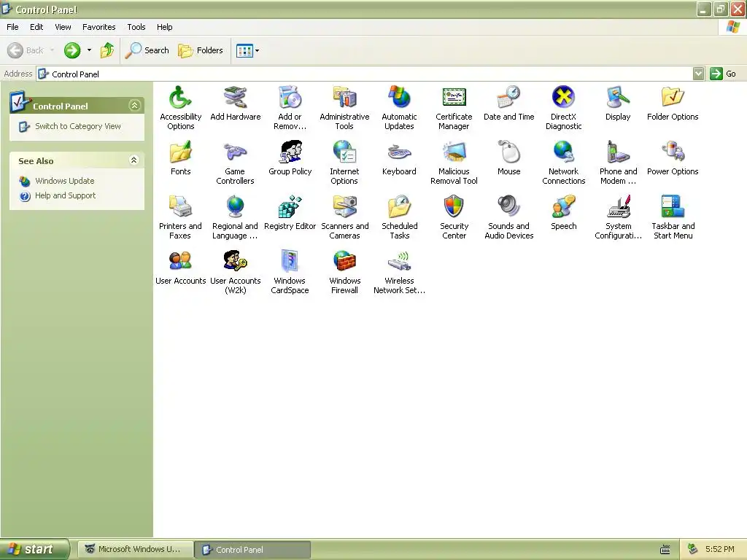Open Windows CardSpace icon

(290, 272)
